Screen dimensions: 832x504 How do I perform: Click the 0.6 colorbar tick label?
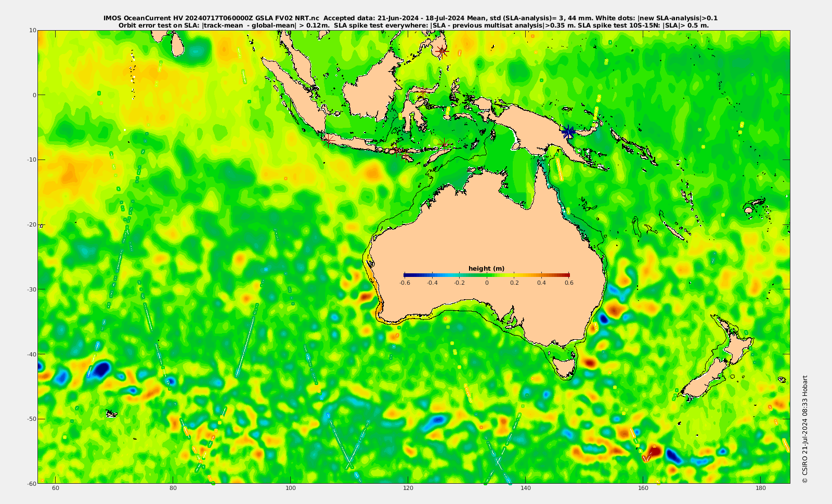tap(569, 283)
